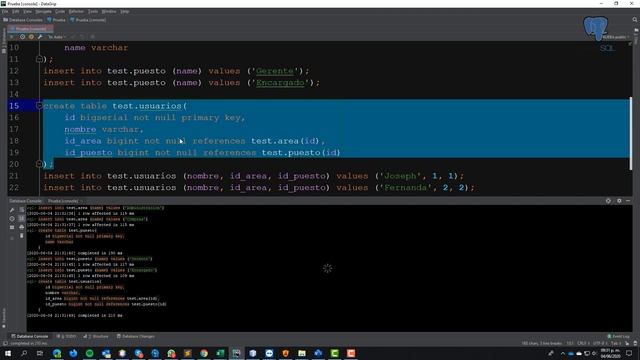This screenshot has width=640, height=360.
Task: Select the Prueba [console] editor tab
Action: tap(31, 29)
